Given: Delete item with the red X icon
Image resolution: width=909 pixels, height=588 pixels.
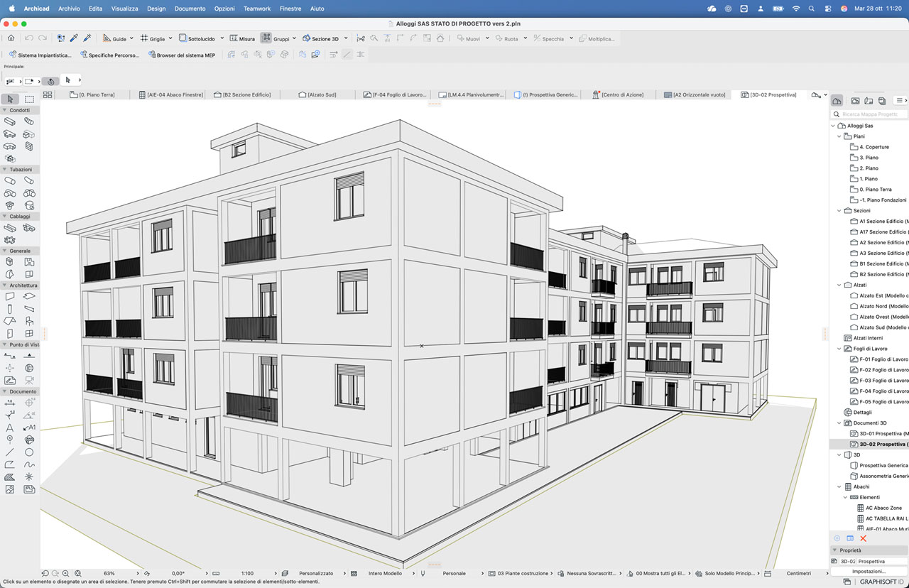Looking at the screenshot, I should 864,538.
